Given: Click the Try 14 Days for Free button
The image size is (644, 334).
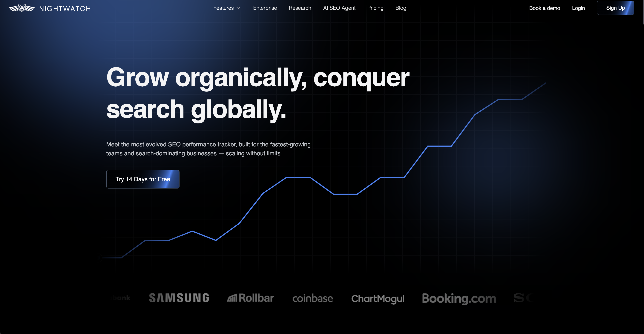Looking at the screenshot, I should click(143, 179).
